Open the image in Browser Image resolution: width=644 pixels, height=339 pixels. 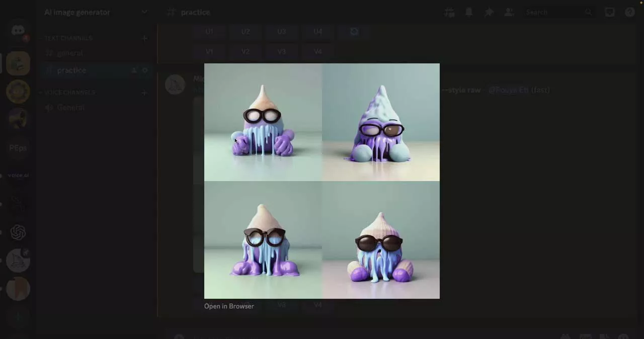coord(229,306)
